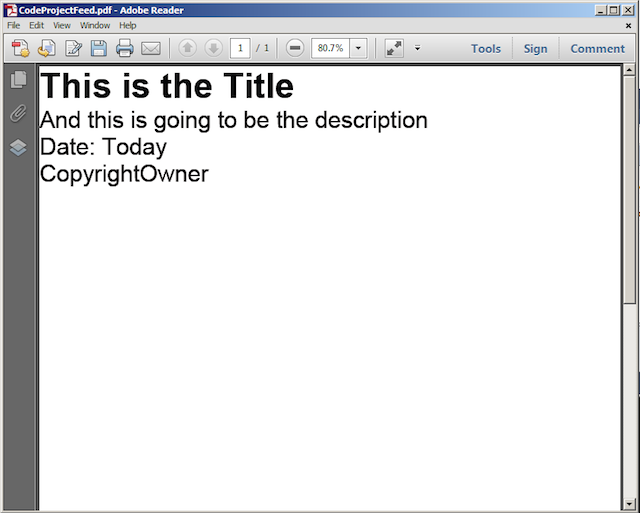Click the 'CopyrightOwner' text

point(124,174)
